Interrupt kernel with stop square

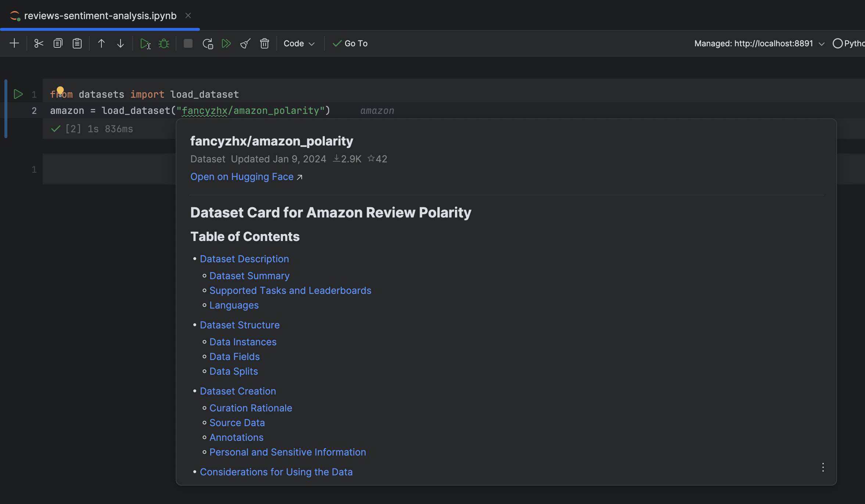click(x=188, y=43)
